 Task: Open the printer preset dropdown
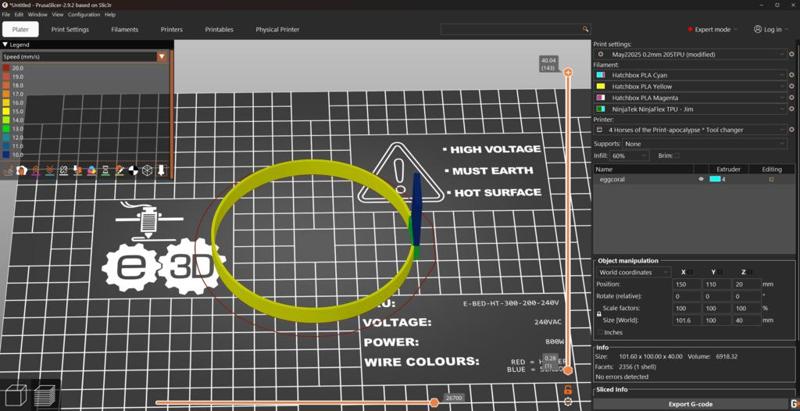(x=691, y=130)
